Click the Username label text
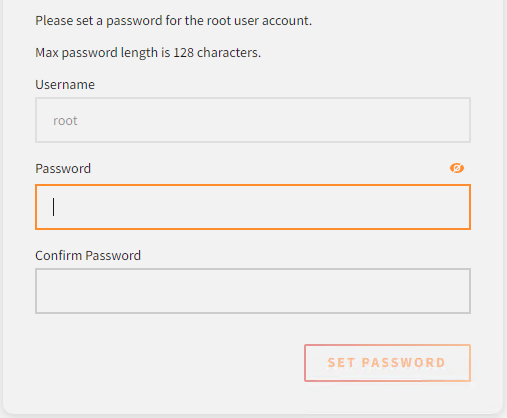 click(65, 85)
